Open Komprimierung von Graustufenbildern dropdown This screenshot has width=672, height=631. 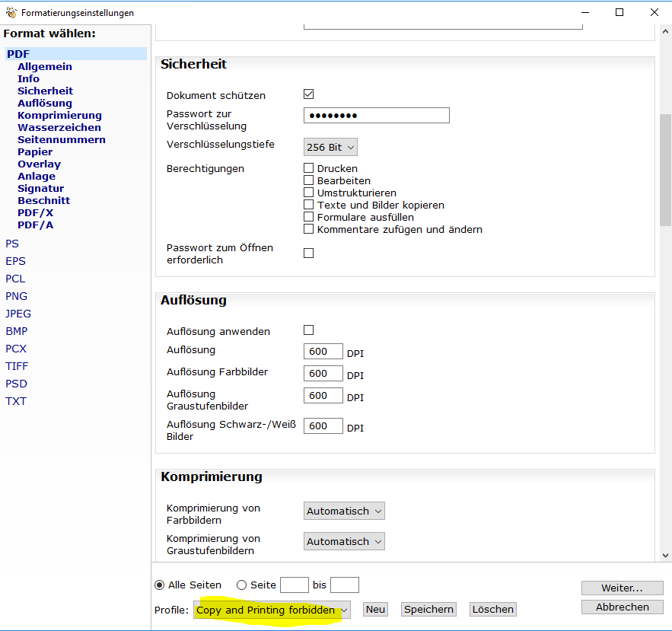coord(344,542)
